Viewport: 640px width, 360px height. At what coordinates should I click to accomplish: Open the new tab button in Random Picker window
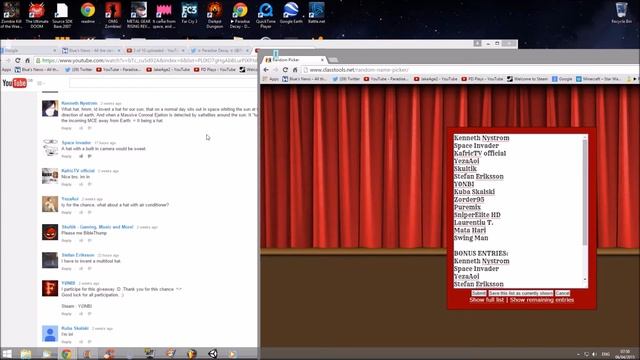pyautogui.click(x=333, y=60)
